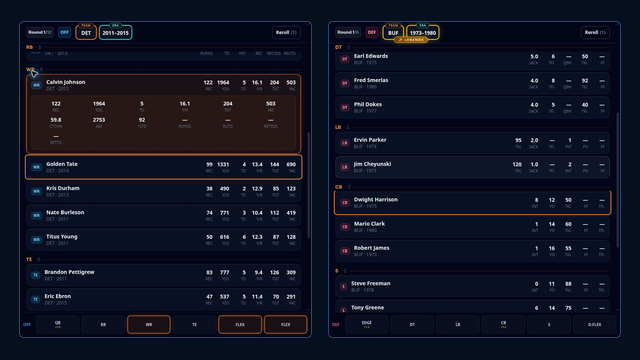Select the 1973-1980 era chip
The height and width of the screenshot is (360, 640).
coord(423,33)
